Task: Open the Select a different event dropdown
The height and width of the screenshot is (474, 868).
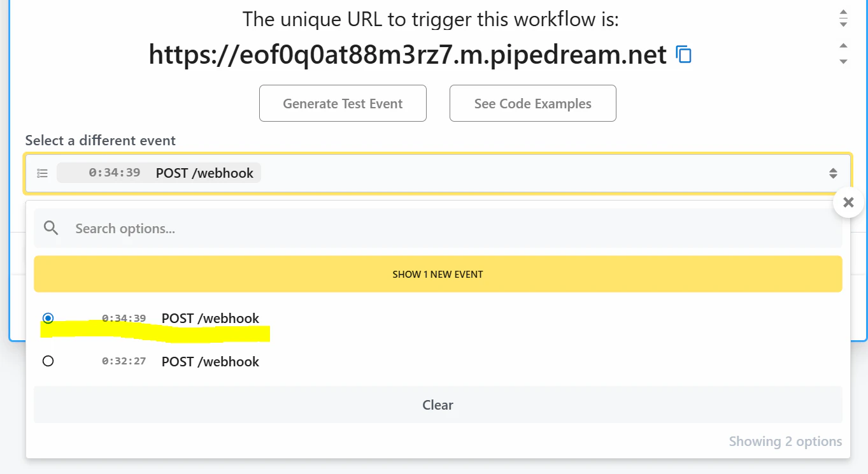Action: tap(438, 173)
